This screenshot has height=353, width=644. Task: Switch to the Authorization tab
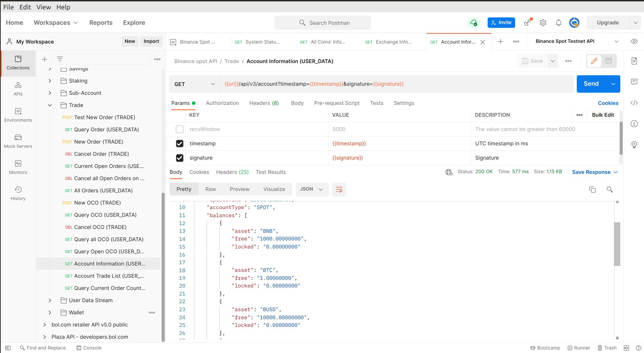pos(222,103)
